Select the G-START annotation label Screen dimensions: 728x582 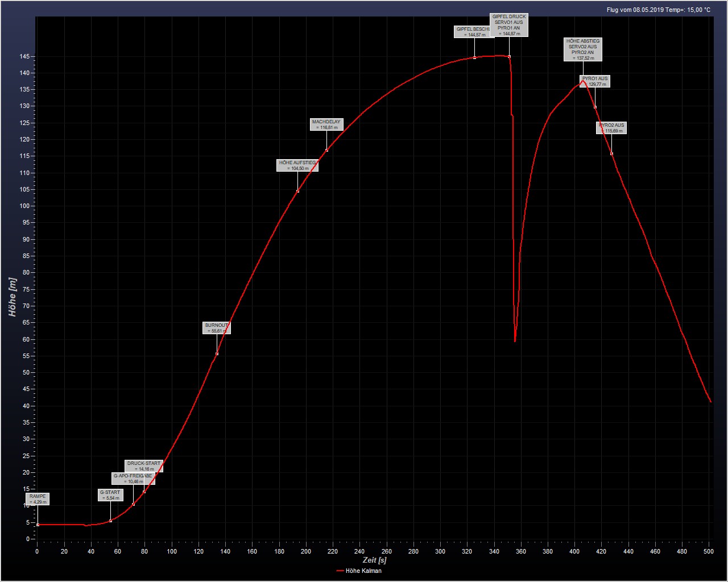(110, 495)
